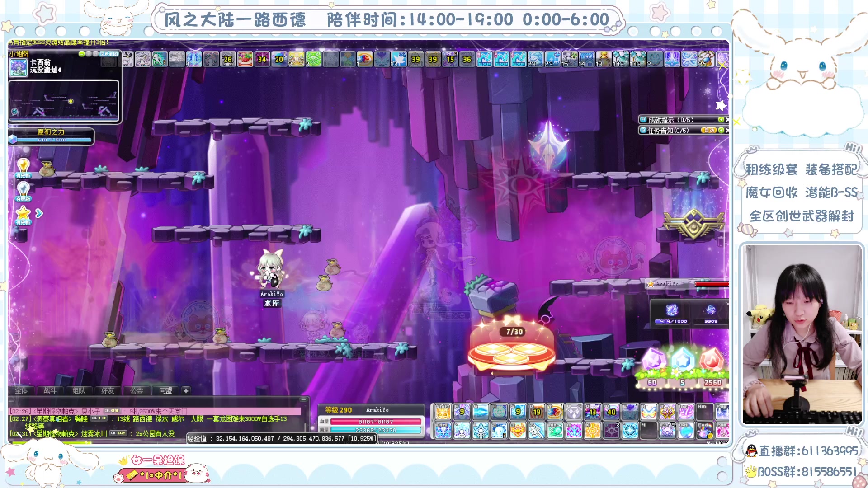Close the 成就提示 tracker

coord(727,120)
